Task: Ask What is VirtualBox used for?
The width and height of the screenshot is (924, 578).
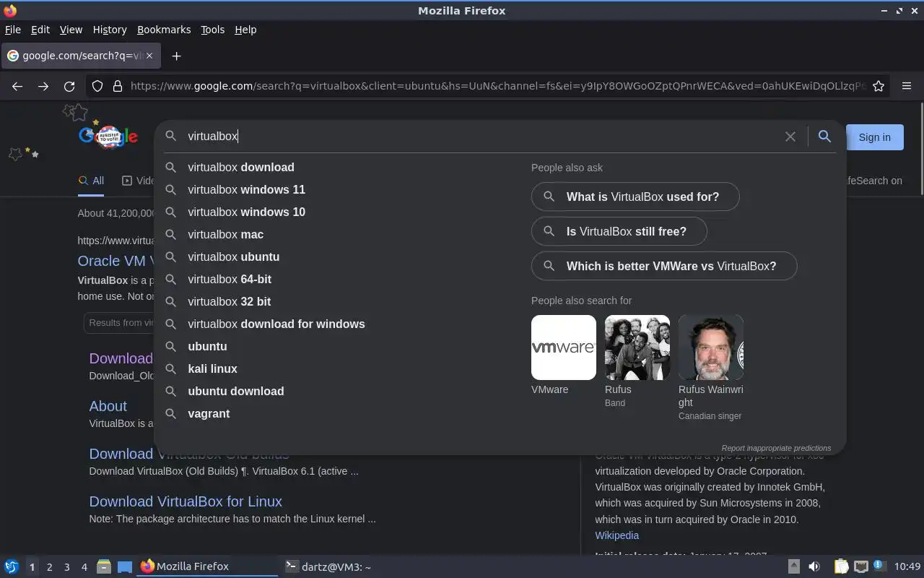Action: pos(635,197)
